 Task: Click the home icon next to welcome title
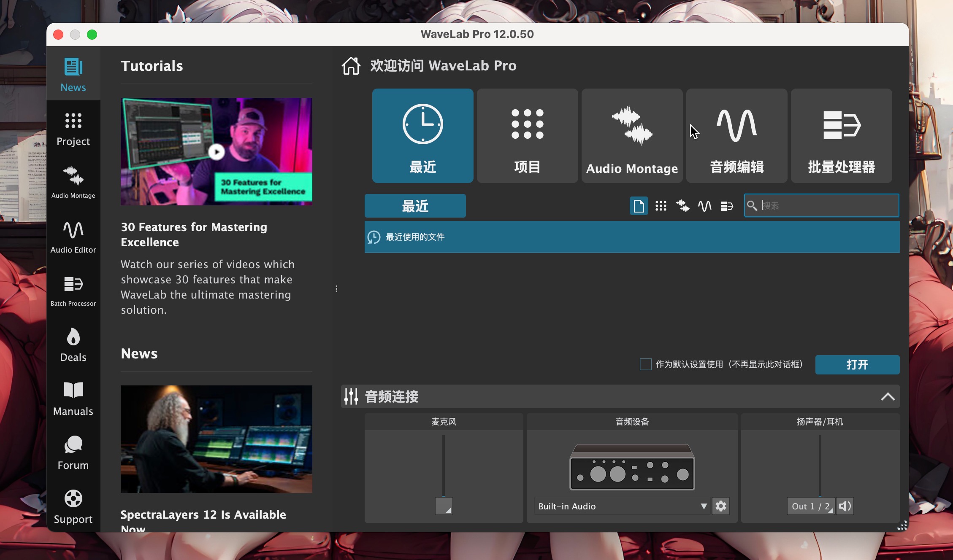[x=351, y=66]
